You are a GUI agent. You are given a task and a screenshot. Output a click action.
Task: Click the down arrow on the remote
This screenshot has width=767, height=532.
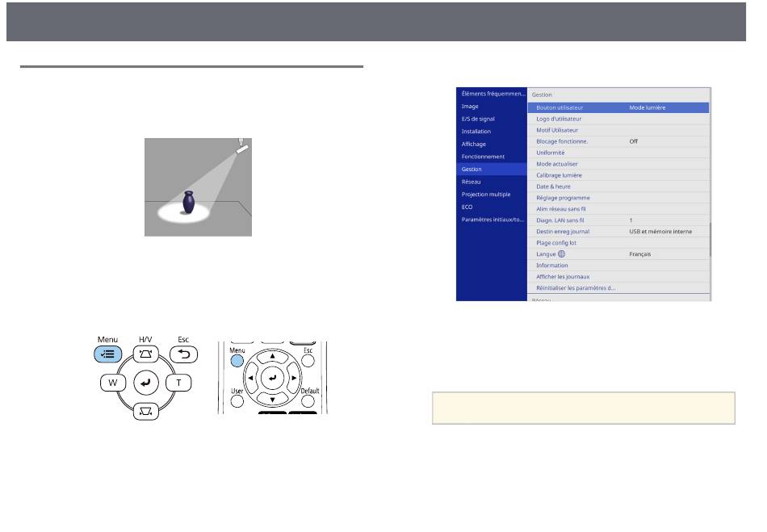point(272,399)
